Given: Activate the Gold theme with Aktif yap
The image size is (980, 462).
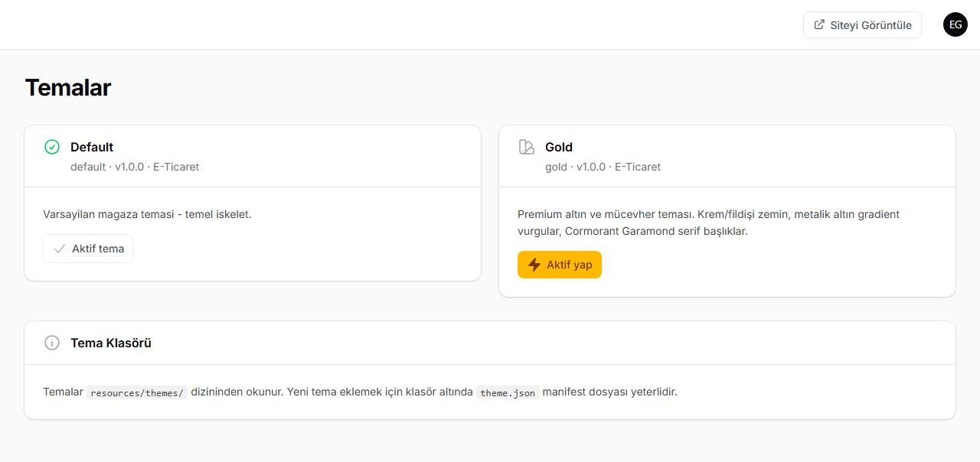Looking at the screenshot, I should point(560,265).
